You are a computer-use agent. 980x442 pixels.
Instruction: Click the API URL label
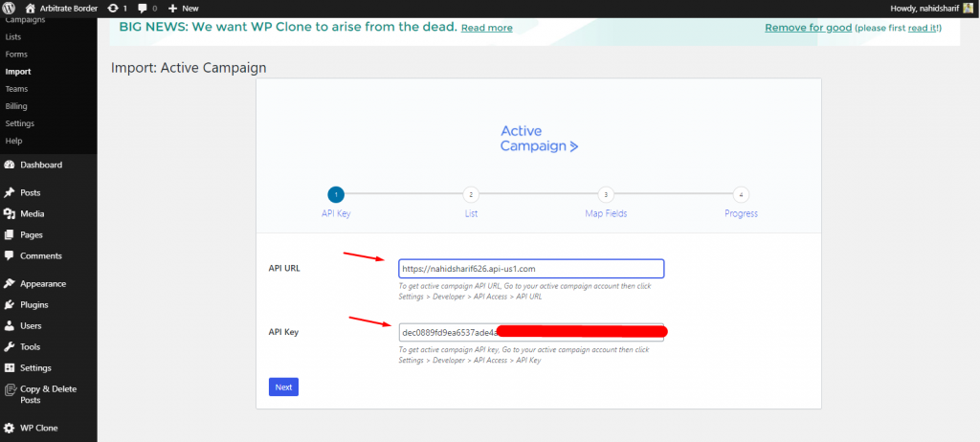tap(284, 268)
